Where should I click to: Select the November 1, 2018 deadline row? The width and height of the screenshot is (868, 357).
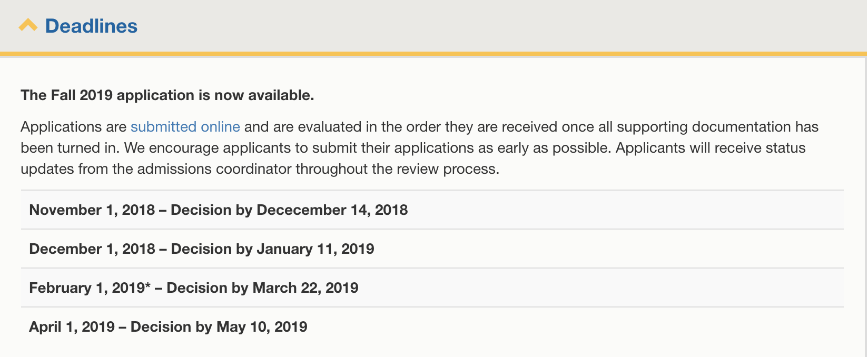tap(218, 210)
